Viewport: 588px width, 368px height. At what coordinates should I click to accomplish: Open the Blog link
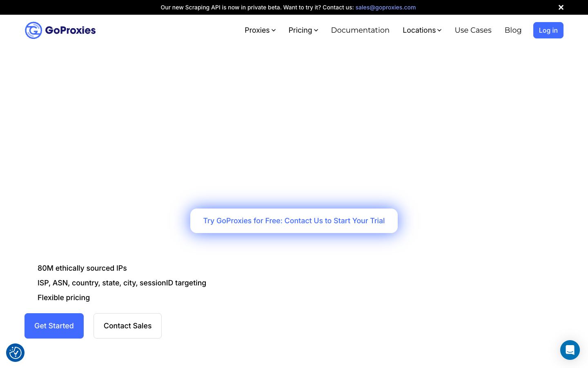(513, 30)
